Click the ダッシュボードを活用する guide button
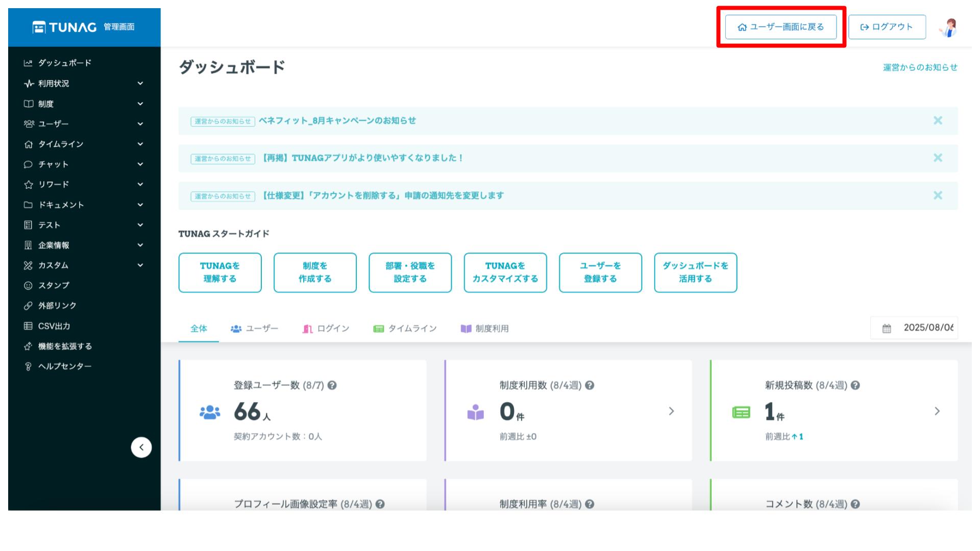Screen dimensions: 980x551 pos(696,272)
